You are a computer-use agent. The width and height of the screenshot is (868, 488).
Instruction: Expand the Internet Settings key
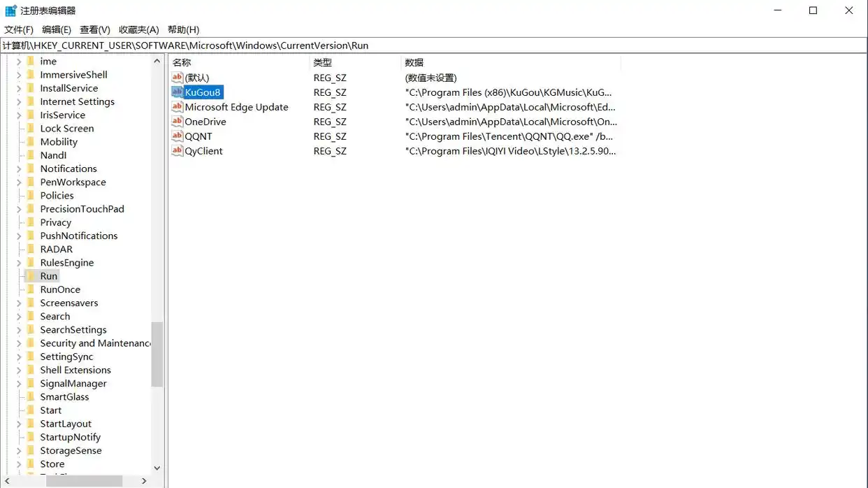point(19,102)
